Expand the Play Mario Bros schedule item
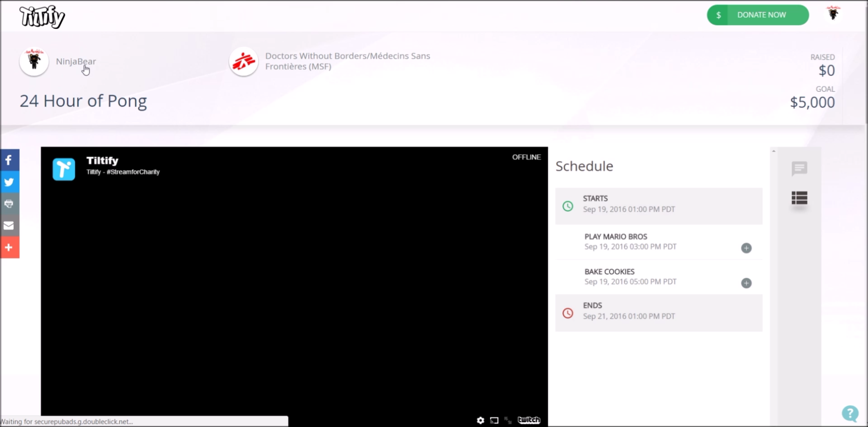 click(x=746, y=248)
